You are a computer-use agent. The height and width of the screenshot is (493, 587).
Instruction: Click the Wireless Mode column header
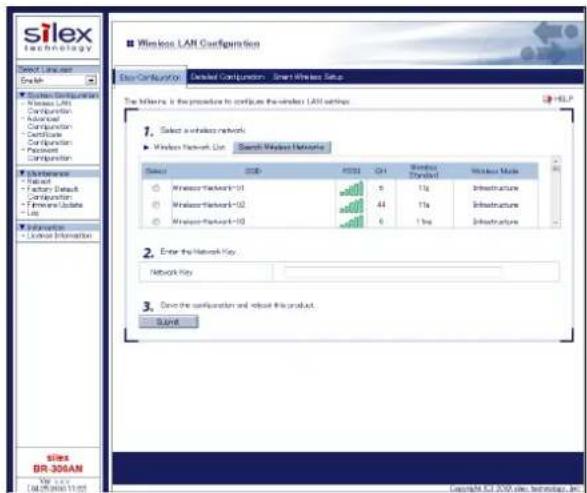pyautogui.click(x=495, y=171)
